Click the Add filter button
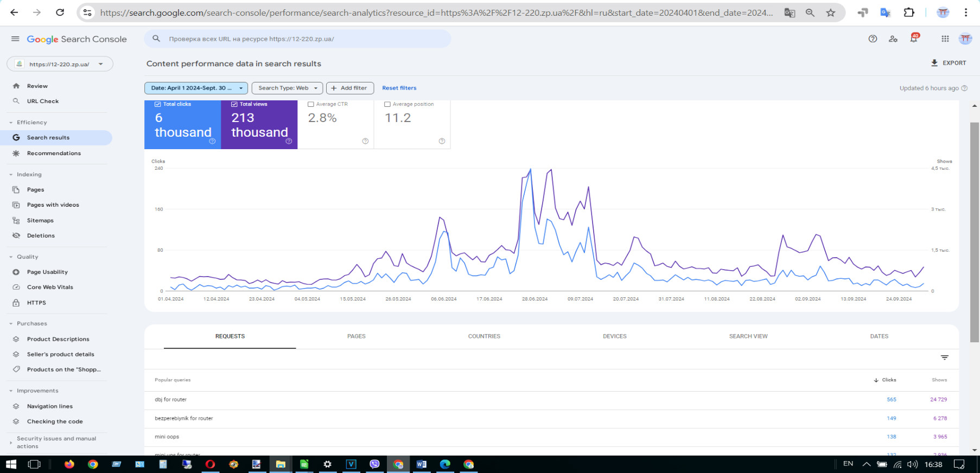The height and width of the screenshot is (473, 980). [349, 88]
